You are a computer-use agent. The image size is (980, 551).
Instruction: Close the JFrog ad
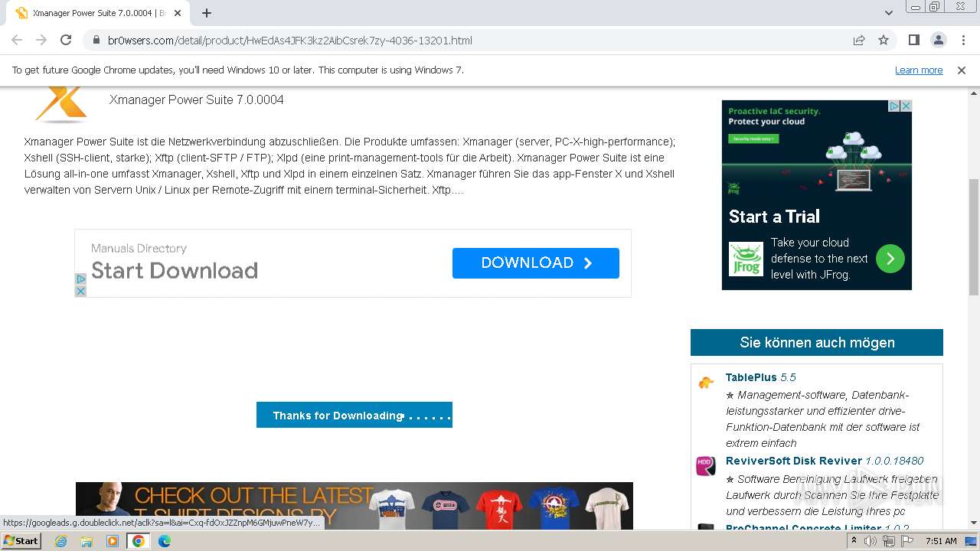pos(906,106)
